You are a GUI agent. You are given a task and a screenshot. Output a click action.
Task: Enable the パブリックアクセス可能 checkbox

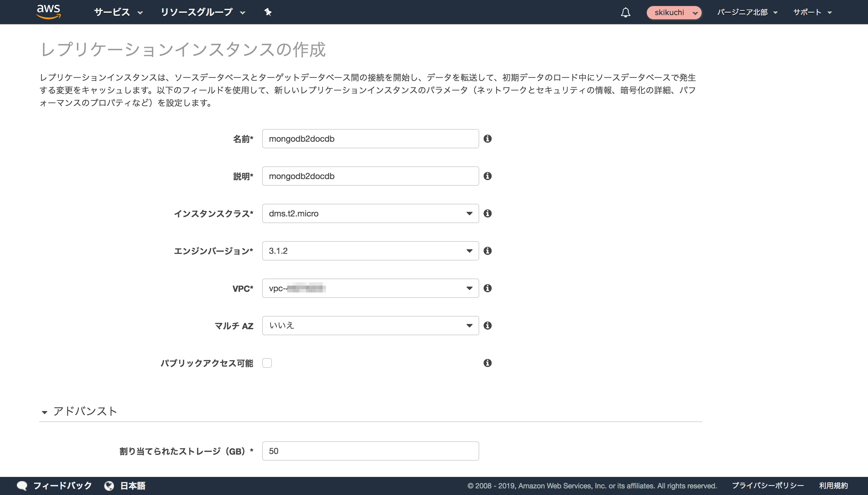coord(267,363)
